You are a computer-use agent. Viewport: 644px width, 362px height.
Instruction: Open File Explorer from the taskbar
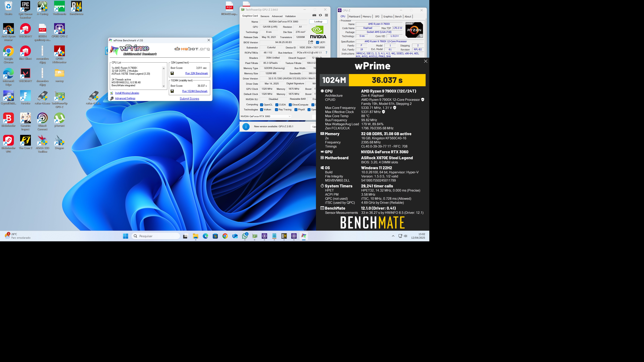tap(196, 236)
